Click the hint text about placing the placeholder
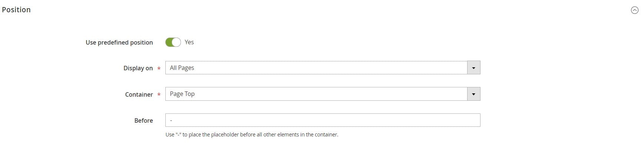 (252, 135)
